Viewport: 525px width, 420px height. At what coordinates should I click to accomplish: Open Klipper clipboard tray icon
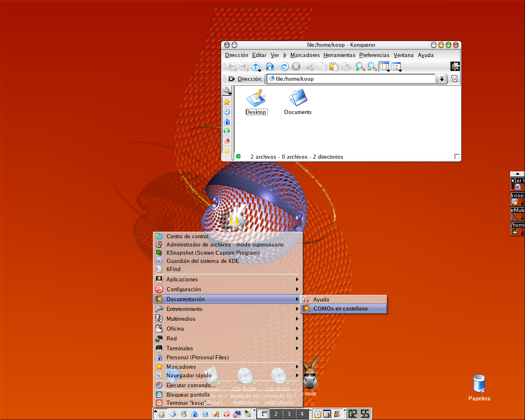click(317, 414)
